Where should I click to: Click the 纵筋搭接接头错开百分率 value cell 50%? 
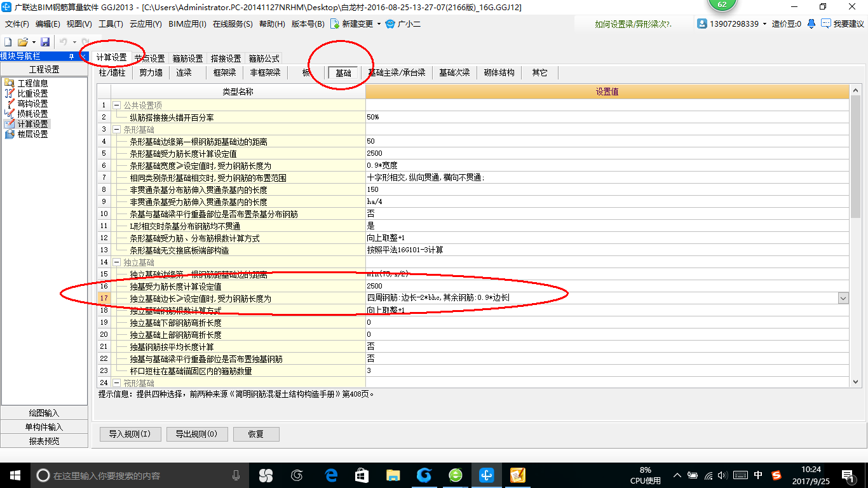click(x=607, y=117)
